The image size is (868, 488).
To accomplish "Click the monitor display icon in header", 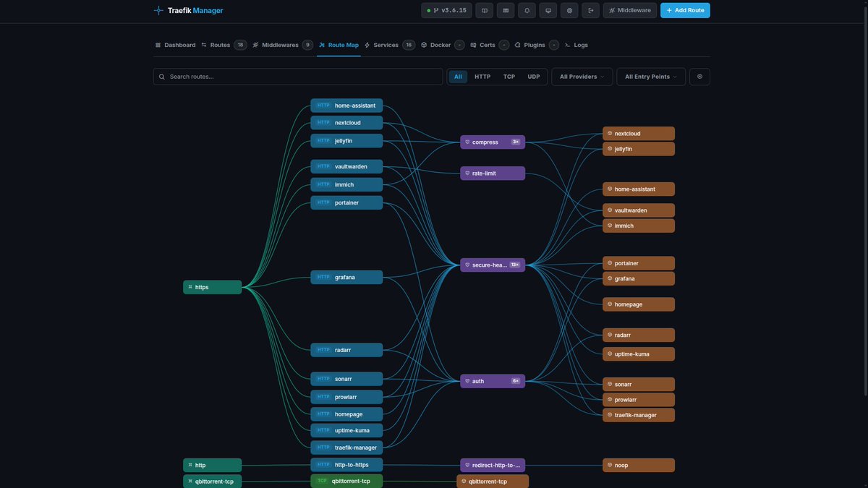I will point(548,10).
